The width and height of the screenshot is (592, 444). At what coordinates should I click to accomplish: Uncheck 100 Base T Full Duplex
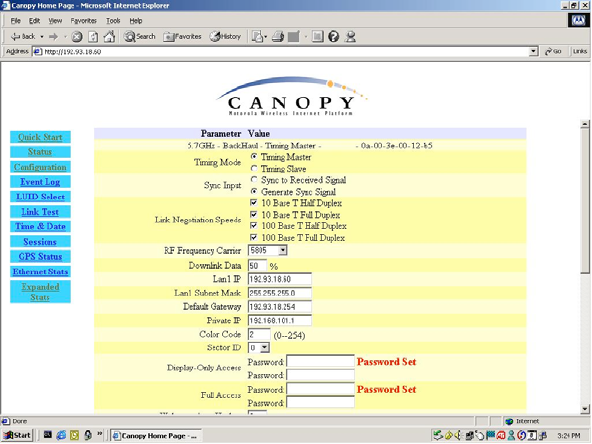pyautogui.click(x=254, y=237)
